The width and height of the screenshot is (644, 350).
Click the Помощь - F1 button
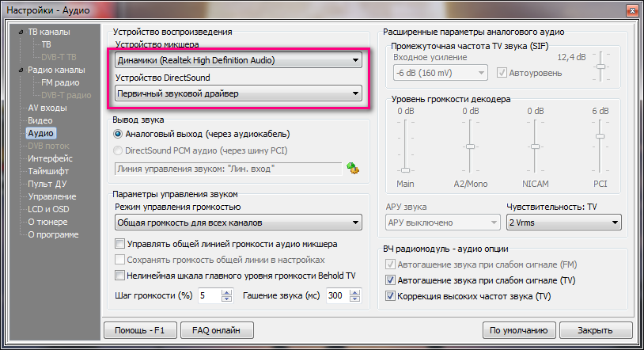[x=139, y=330]
